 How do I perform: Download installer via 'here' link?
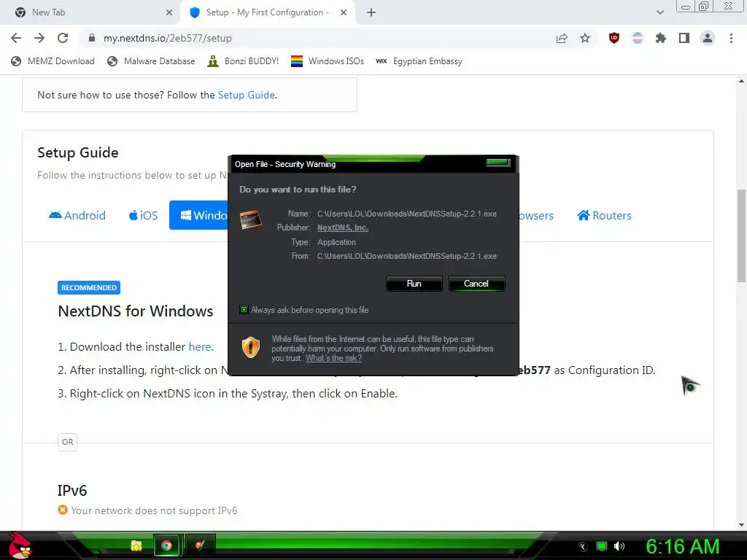coord(200,346)
